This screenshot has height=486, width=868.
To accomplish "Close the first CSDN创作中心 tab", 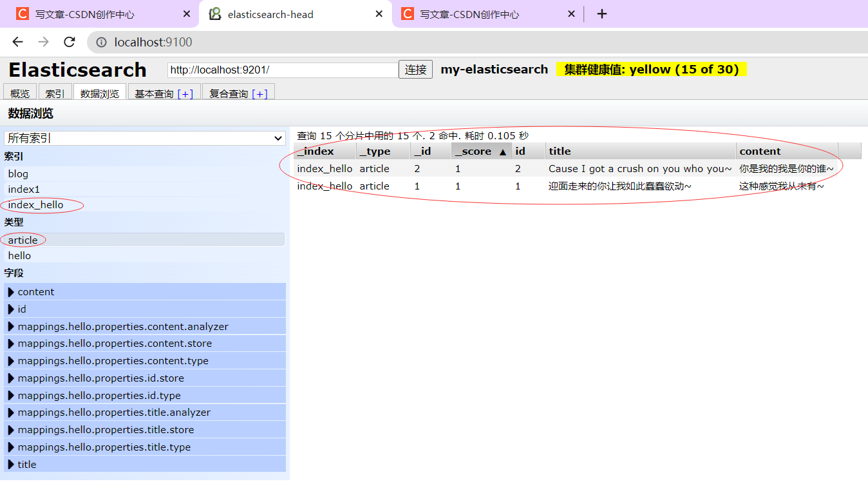I will point(187,14).
